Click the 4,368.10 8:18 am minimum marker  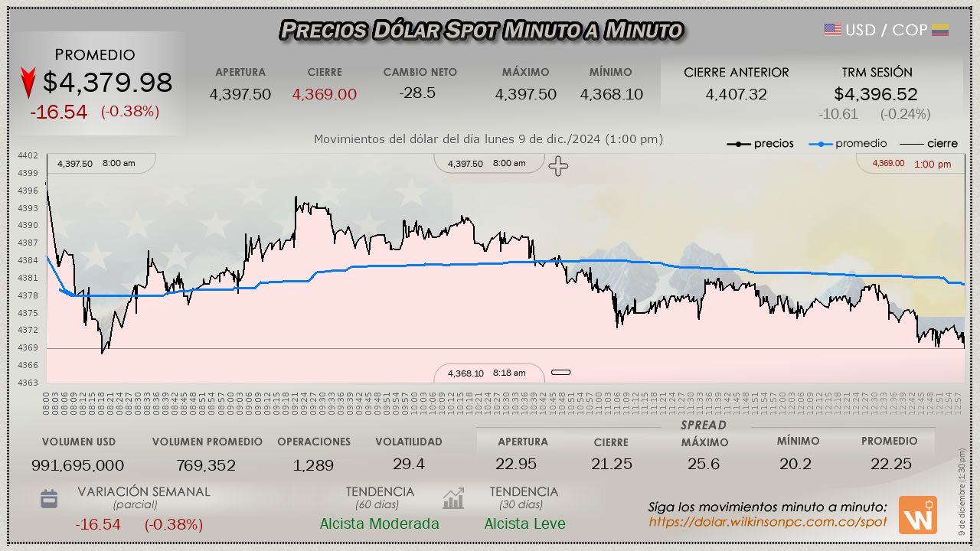point(488,373)
